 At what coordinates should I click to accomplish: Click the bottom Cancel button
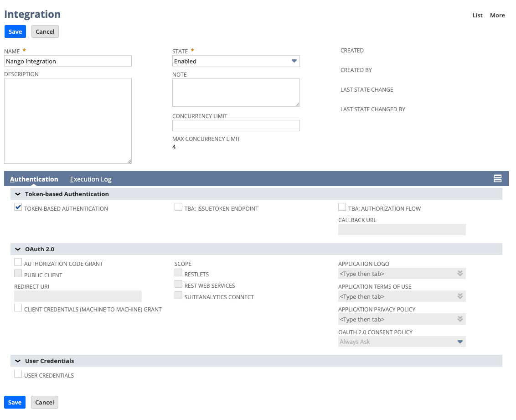45,402
